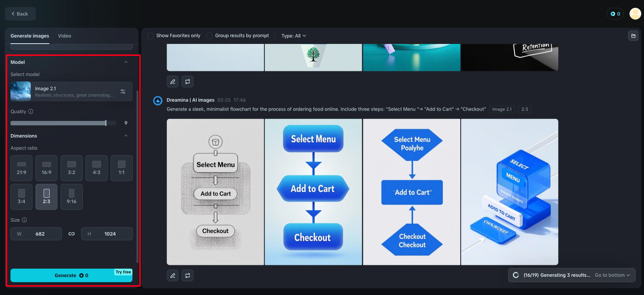
Task: Click the Generate button
Action: 71,275
